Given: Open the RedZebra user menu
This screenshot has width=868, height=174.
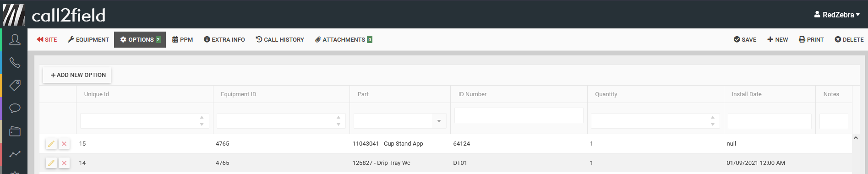Looking at the screenshot, I should tap(836, 15).
